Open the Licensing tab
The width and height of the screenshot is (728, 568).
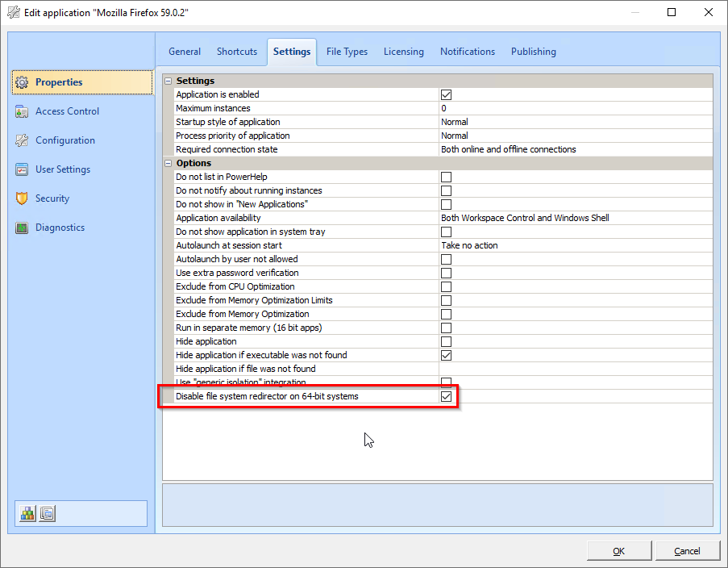pos(403,51)
